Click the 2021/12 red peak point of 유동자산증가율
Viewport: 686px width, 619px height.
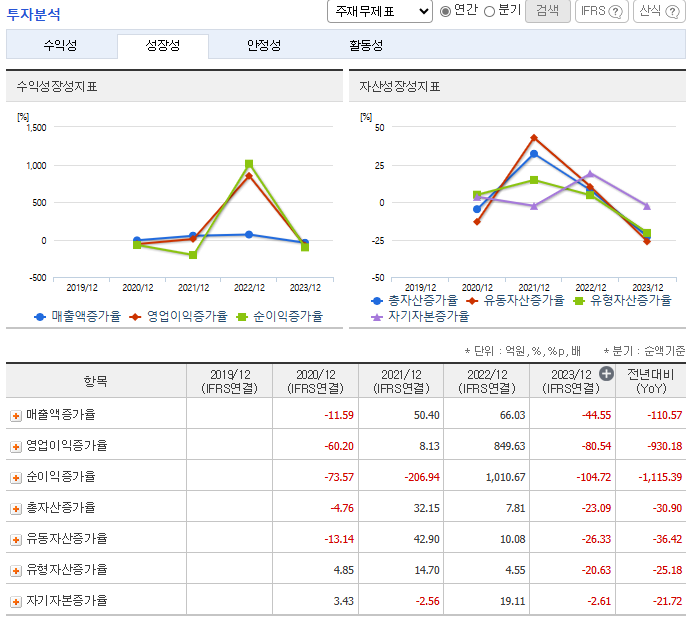coord(534,138)
